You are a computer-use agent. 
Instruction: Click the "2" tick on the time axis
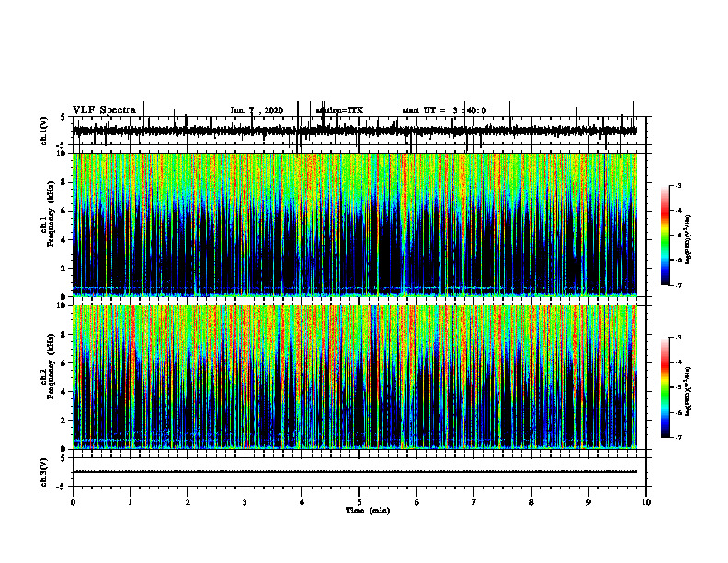tap(188, 502)
